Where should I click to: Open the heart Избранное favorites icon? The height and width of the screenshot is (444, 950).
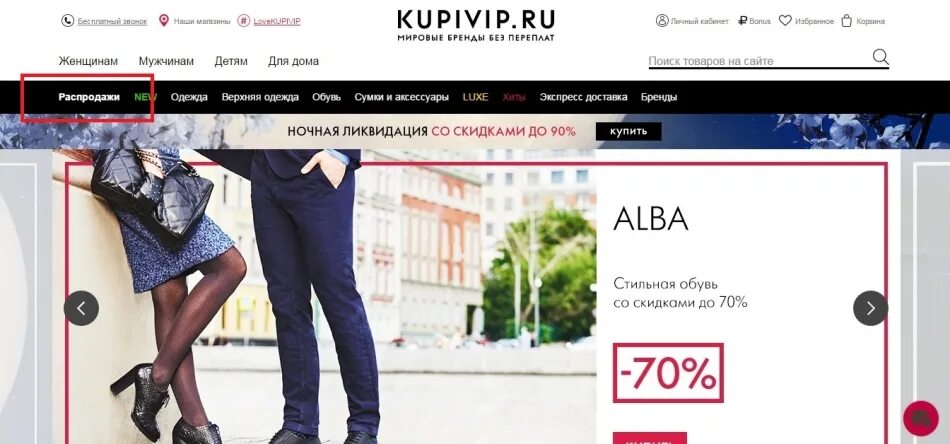click(785, 21)
